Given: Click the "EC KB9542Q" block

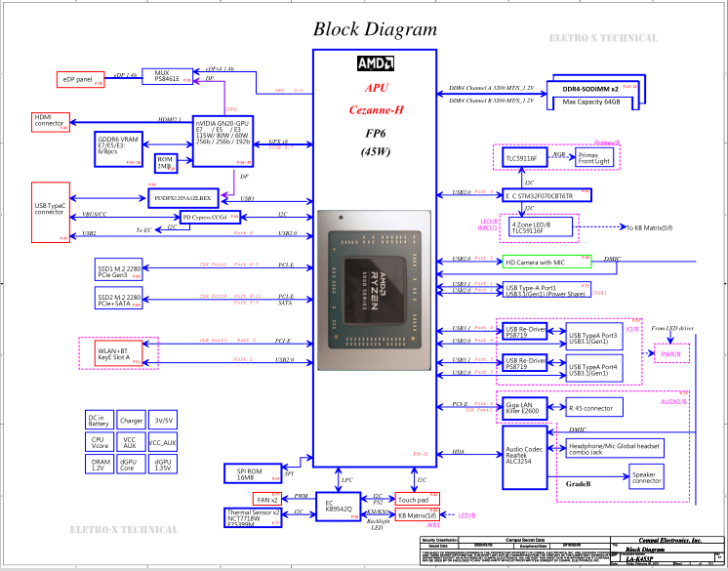Looking at the screenshot, I should click(338, 507).
